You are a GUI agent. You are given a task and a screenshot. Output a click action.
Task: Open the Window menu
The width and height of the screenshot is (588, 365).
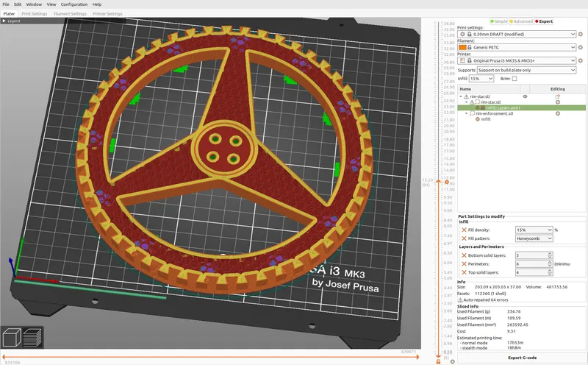[34, 4]
